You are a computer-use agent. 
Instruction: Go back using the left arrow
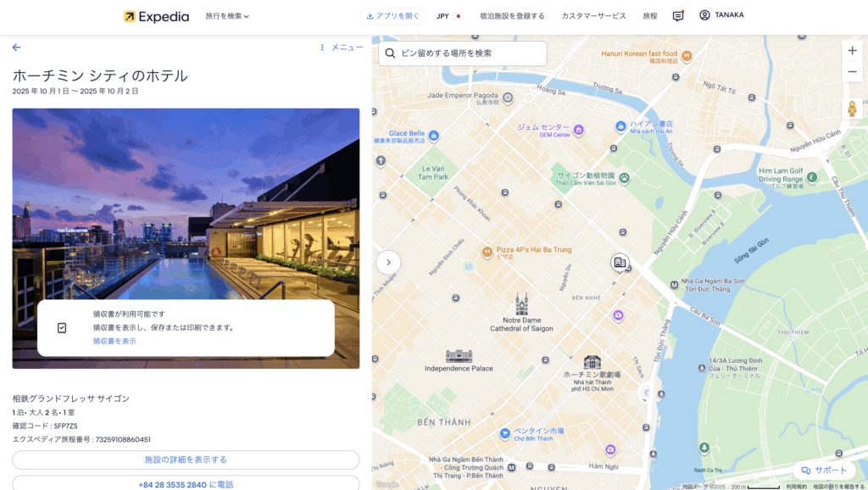[16, 47]
